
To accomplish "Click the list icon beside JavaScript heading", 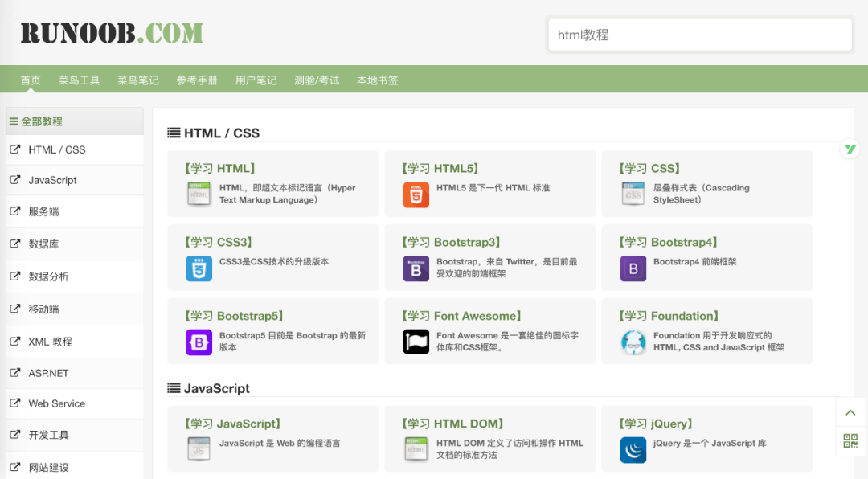I will tap(174, 388).
